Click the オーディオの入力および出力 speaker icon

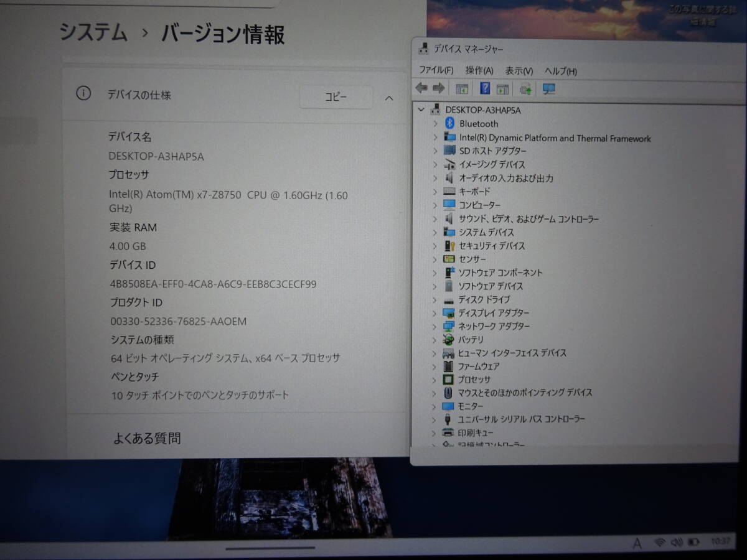449,178
